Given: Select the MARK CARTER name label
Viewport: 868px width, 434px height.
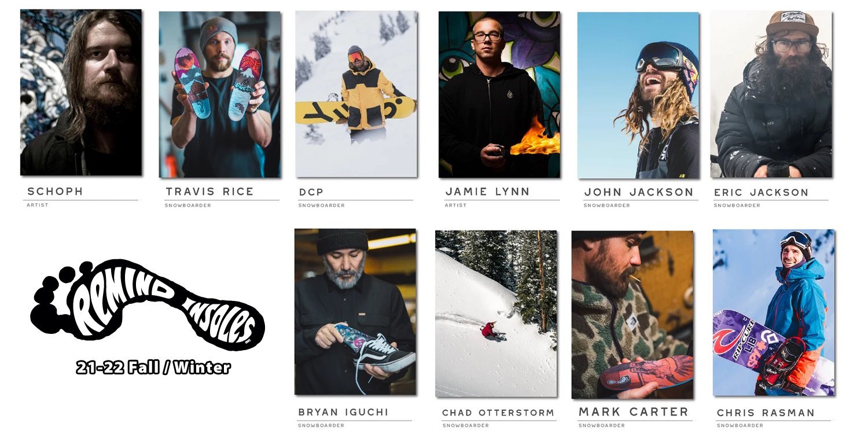Looking at the screenshot, I should point(634,412).
